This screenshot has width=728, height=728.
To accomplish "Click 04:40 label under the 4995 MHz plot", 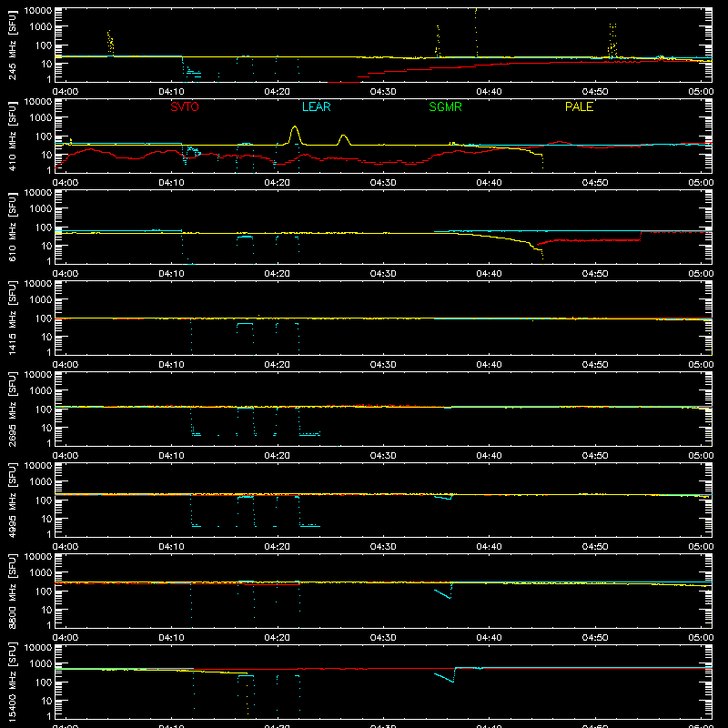I will coord(489,547).
